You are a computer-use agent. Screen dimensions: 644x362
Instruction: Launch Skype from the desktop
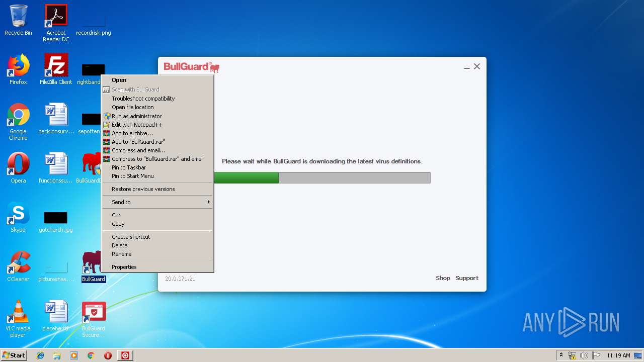pyautogui.click(x=18, y=217)
